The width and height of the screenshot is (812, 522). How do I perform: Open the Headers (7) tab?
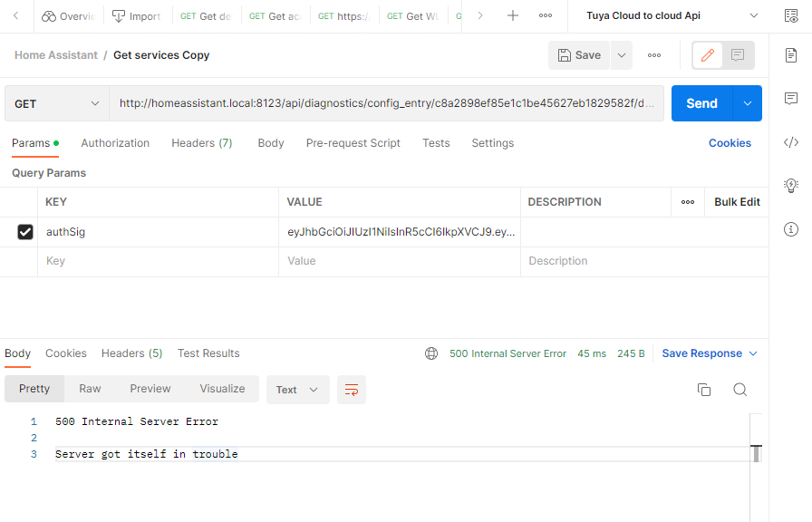coord(201,142)
